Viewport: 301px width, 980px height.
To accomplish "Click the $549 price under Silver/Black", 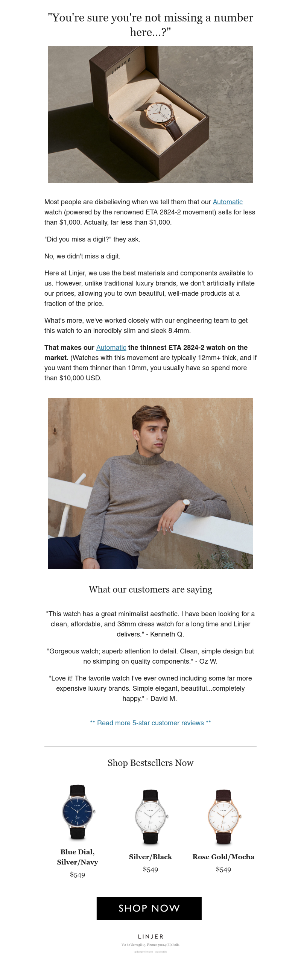I will tap(150, 869).
